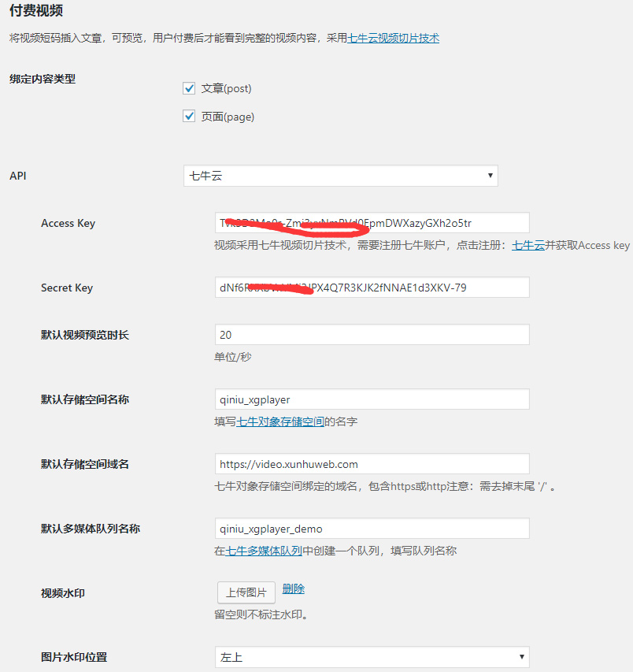The height and width of the screenshot is (672, 633).
Task: Click the 删除 watermark link
Action: point(293,589)
